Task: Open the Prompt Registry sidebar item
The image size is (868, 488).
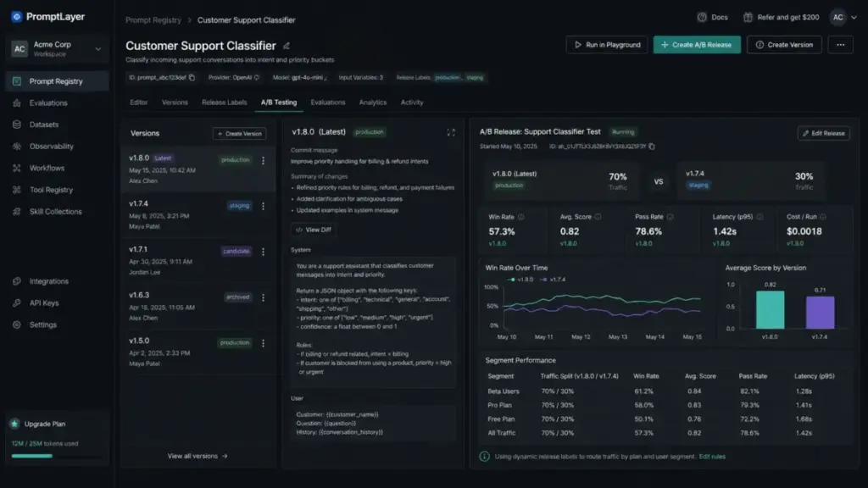Action: point(57,81)
